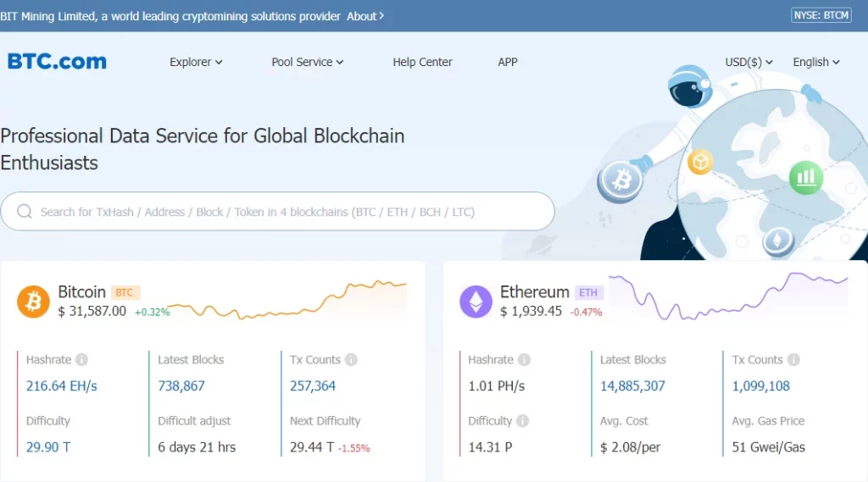The image size is (868, 482).
Task: Click the orange Bitcoin logo icon
Action: [x=34, y=302]
